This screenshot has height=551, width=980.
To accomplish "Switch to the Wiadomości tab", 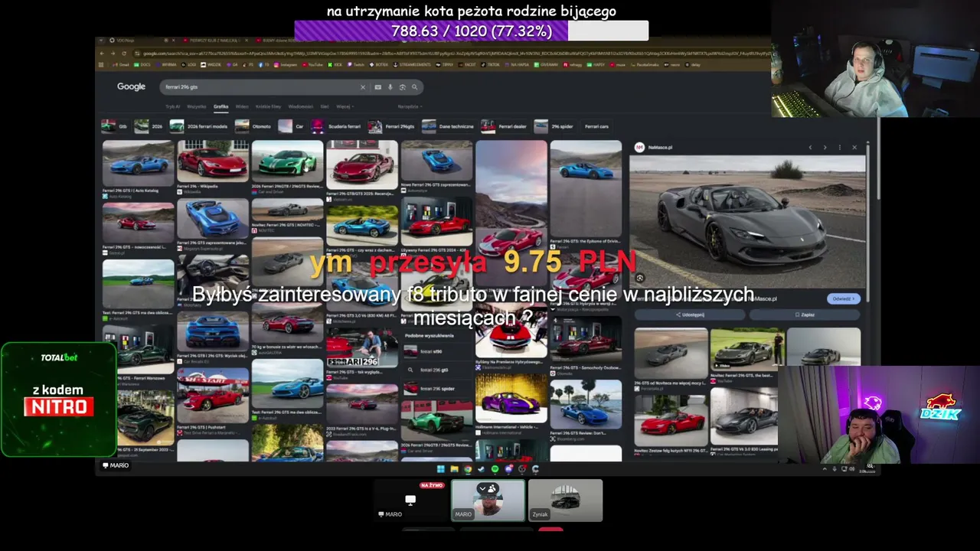I will (301, 106).
